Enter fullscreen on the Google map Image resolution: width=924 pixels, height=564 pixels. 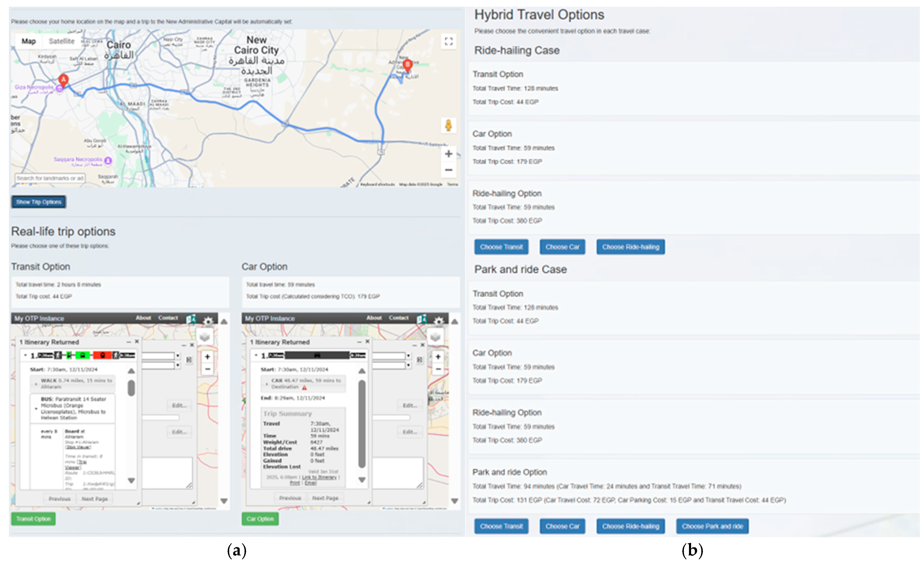coord(448,41)
